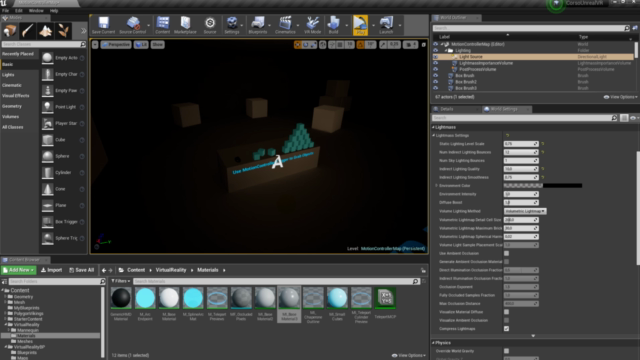The image size is (640, 360).
Task: Open the Lit view mode dropdown
Action: click(x=141, y=44)
